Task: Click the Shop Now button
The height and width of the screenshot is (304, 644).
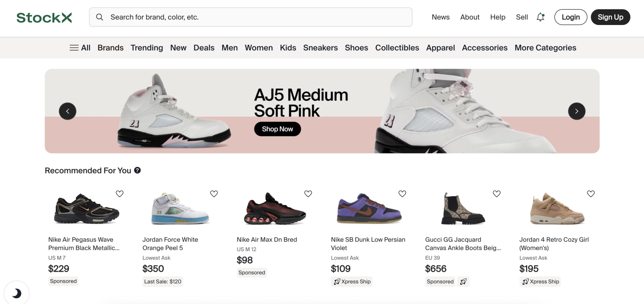Action: tap(277, 129)
